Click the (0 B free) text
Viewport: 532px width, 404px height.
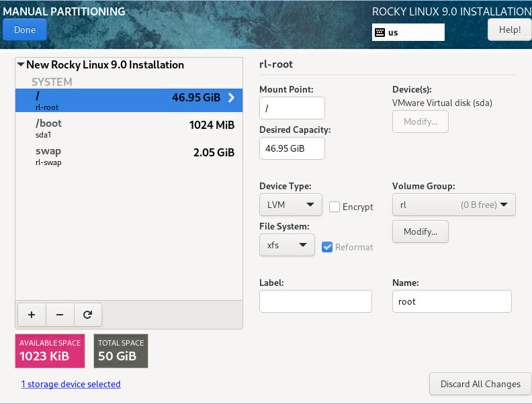point(478,205)
